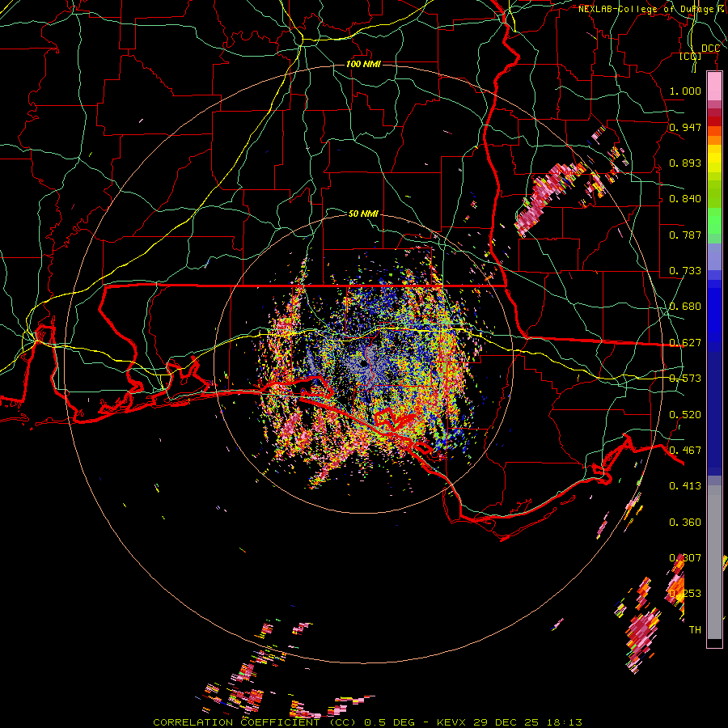The height and width of the screenshot is (728, 728).
Task: Select the 0.680 value on the scale
Action: [x=685, y=307]
